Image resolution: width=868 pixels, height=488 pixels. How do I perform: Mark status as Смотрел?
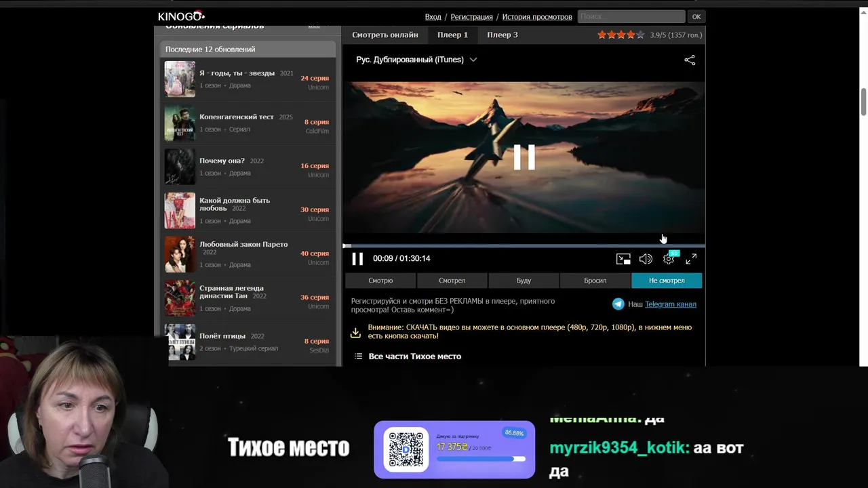pyautogui.click(x=452, y=281)
